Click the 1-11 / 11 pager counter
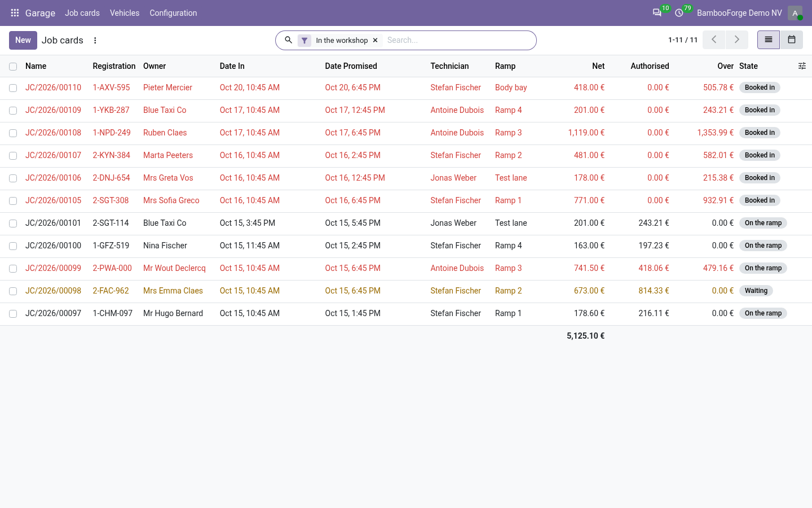 (x=683, y=40)
